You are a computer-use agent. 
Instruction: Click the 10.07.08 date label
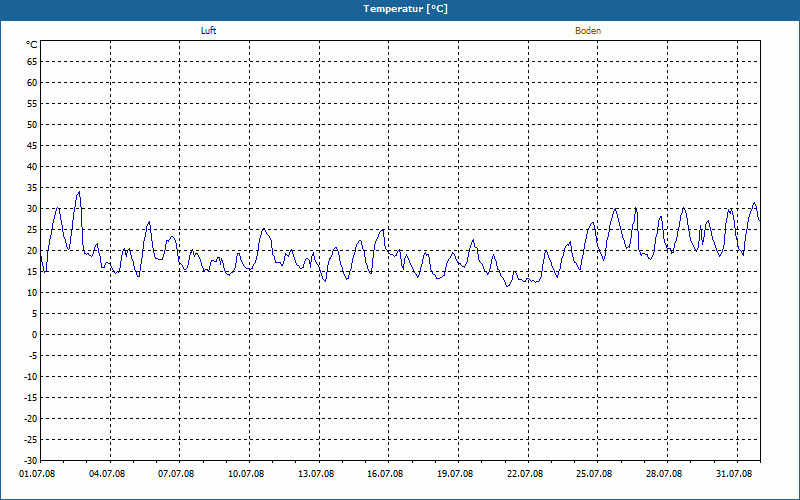click(246, 473)
